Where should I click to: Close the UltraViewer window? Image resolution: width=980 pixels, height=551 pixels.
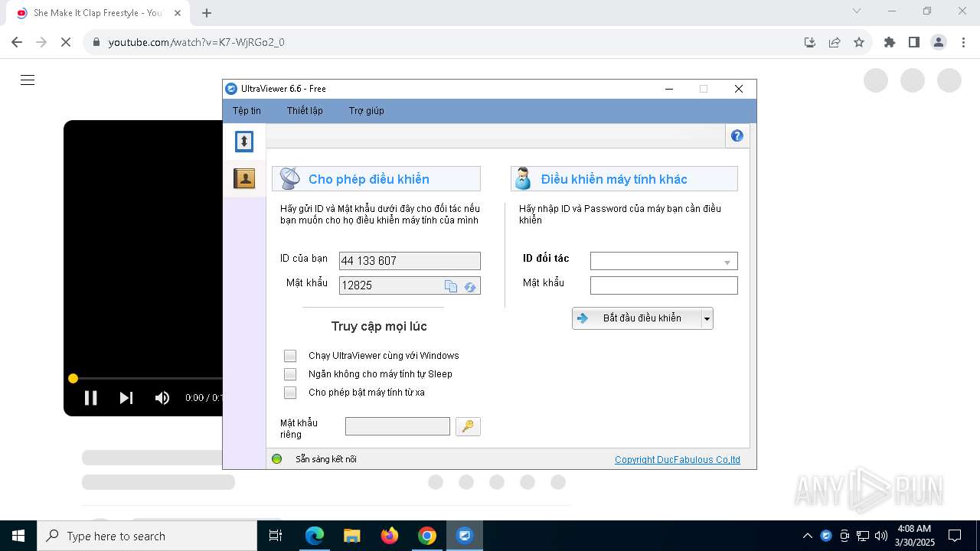739,89
